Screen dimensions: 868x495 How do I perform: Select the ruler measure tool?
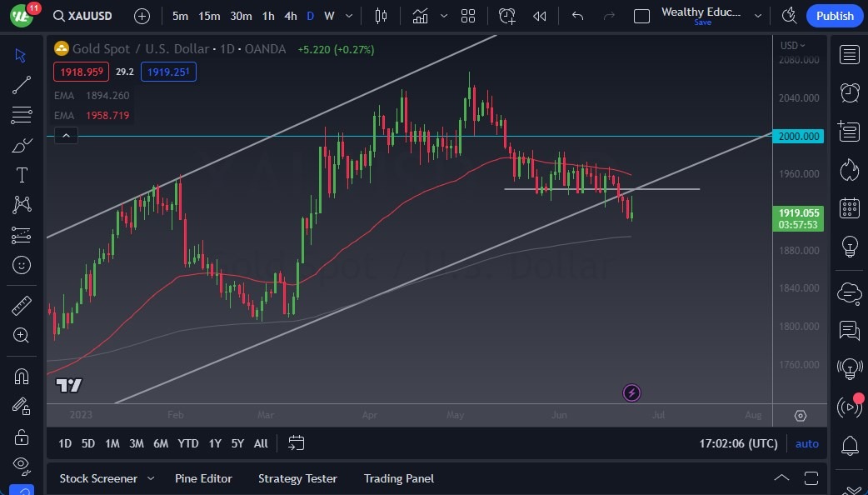(x=21, y=306)
